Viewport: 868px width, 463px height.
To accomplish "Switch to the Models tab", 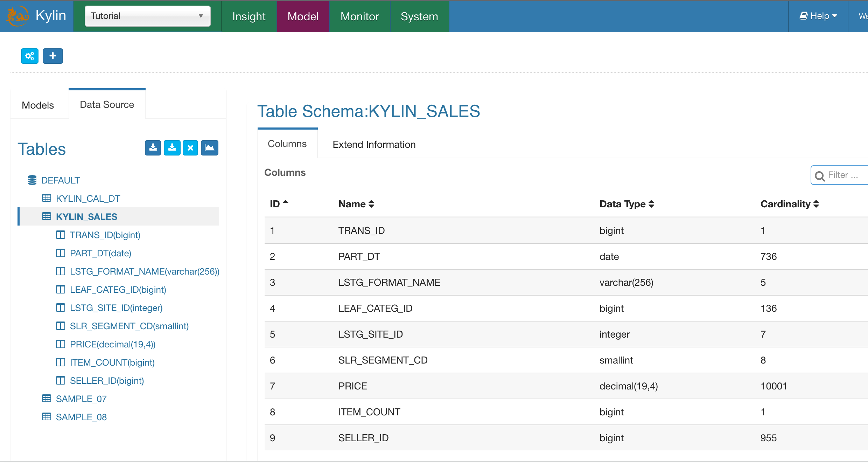I will (x=38, y=105).
